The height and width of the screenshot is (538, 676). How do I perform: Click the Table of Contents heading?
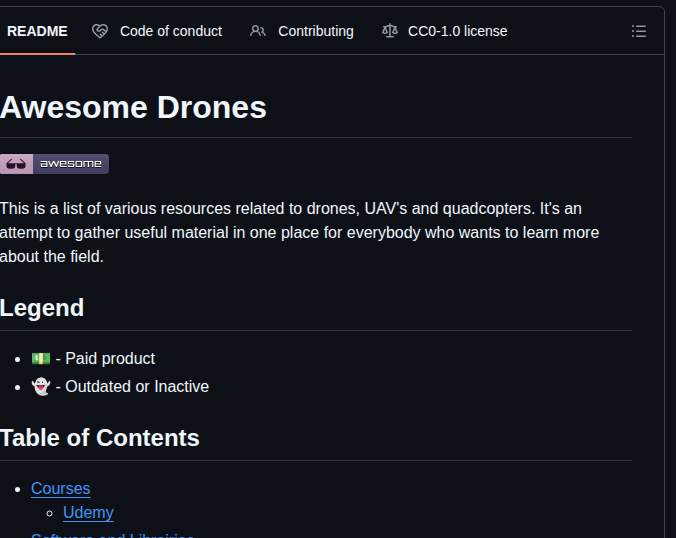coord(100,438)
